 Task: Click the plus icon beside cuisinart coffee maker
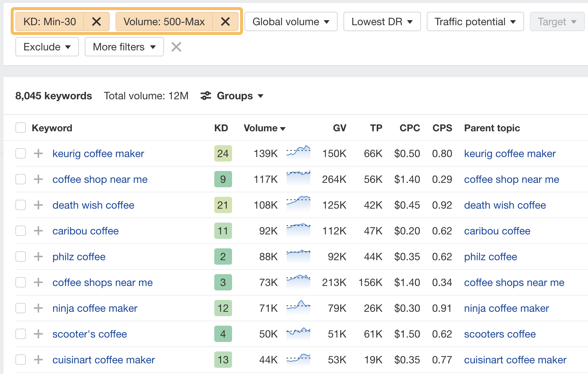pyautogui.click(x=38, y=360)
